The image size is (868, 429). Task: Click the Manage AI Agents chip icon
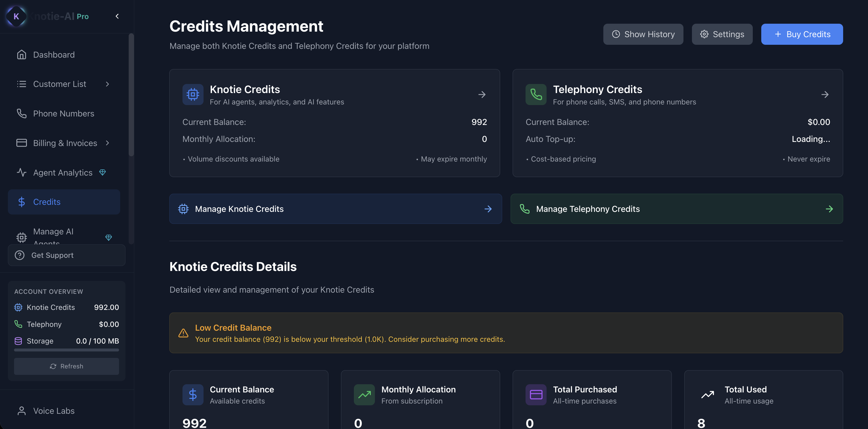pyautogui.click(x=22, y=237)
